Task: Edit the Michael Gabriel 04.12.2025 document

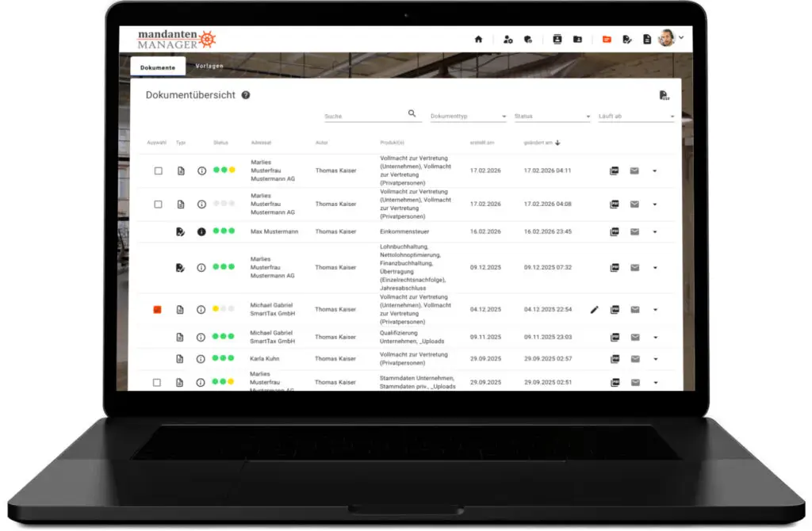Action: tap(595, 310)
